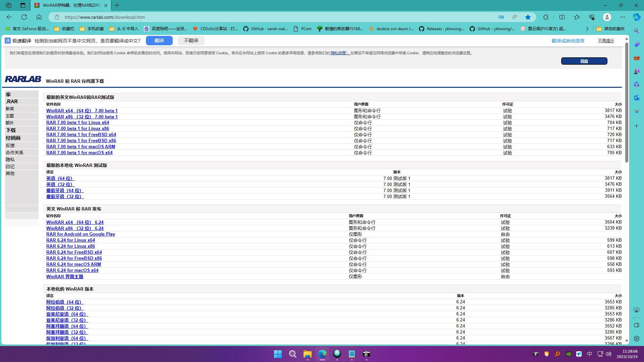The image size is (644, 362).
Task: Open 翻译成其他语言 option
Action: (568, 41)
